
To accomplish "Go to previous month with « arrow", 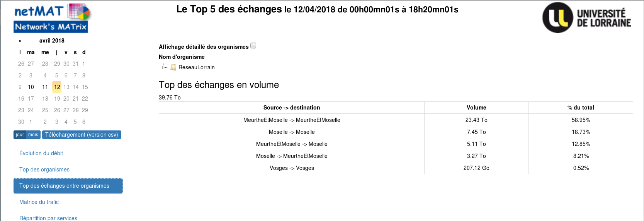I will 20,41.
